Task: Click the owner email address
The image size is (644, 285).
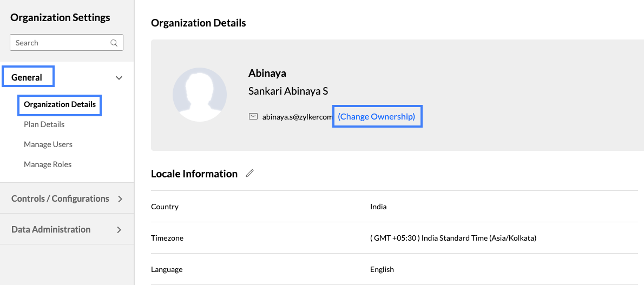Action: tap(297, 116)
